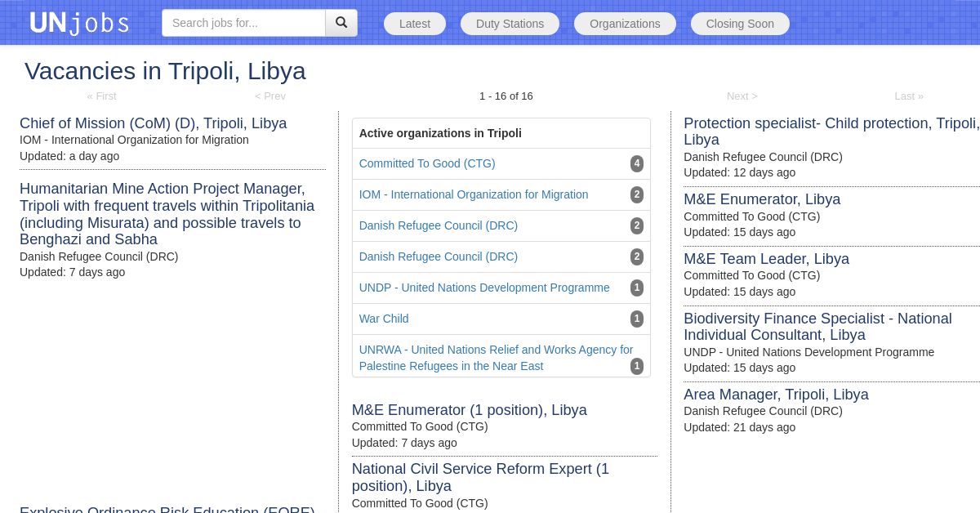Click 'Updated: a day ago' text
980x513 pixels.
click(69, 156)
